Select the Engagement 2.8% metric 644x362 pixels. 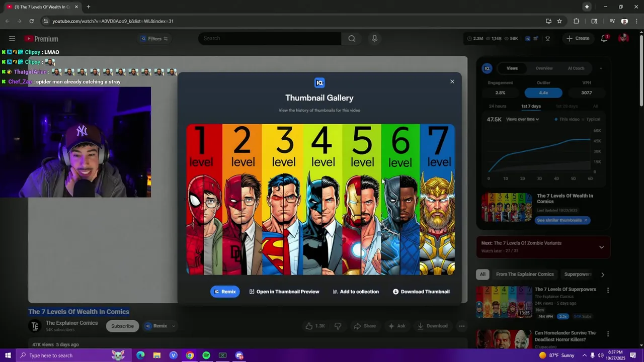[x=500, y=93]
